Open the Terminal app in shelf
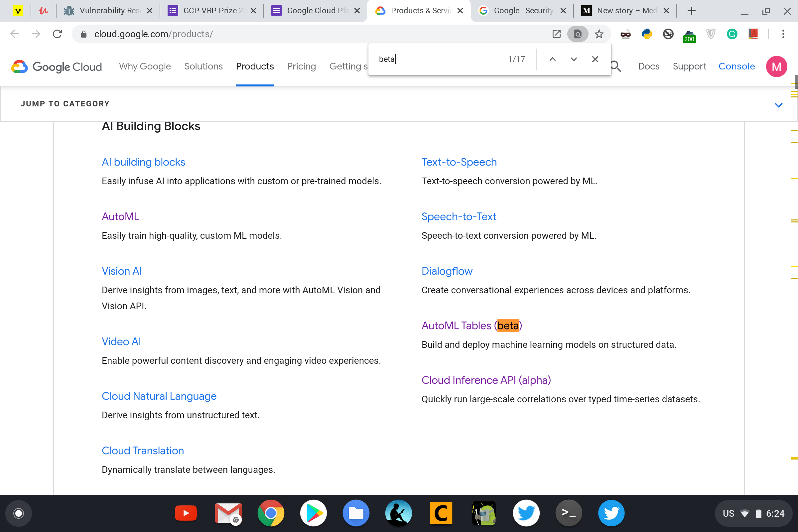The width and height of the screenshot is (798, 532). coord(569,513)
